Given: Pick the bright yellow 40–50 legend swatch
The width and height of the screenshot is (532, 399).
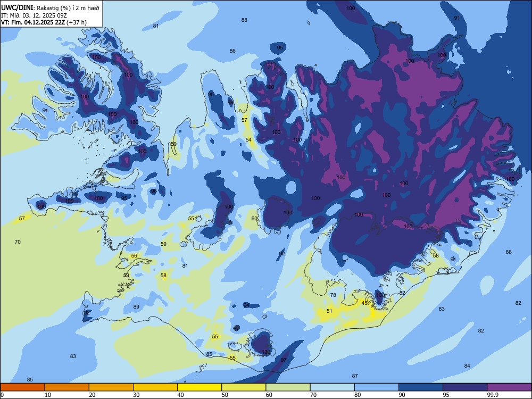Looking at the screenshot, I should 199,387.
